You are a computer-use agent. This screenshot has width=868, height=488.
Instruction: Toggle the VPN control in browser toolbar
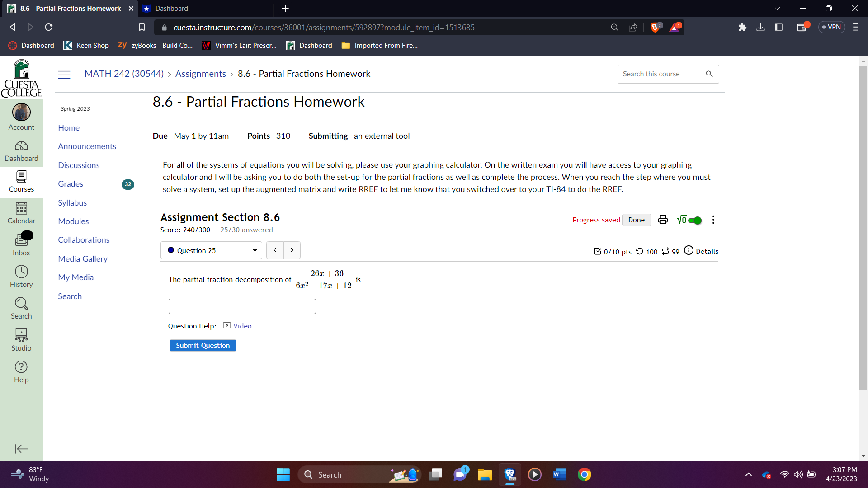coord(831,27)
